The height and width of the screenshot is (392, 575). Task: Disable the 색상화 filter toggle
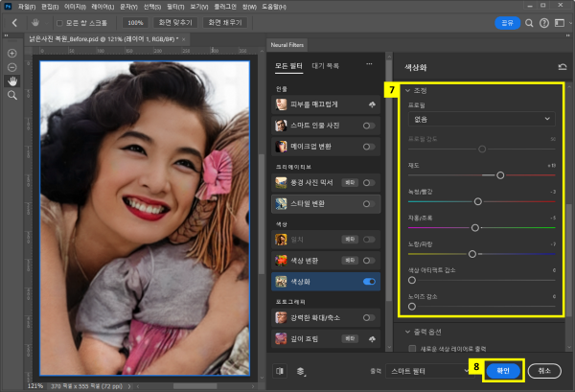click(x=369, y=282)
